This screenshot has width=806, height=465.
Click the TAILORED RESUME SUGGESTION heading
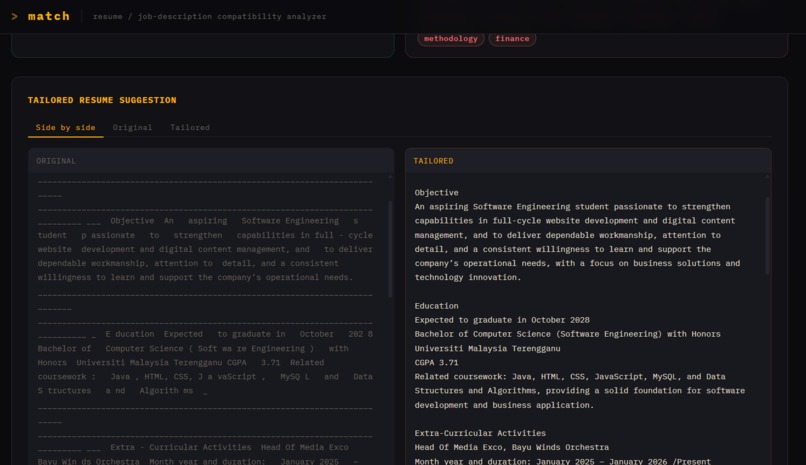pos(102,100)
